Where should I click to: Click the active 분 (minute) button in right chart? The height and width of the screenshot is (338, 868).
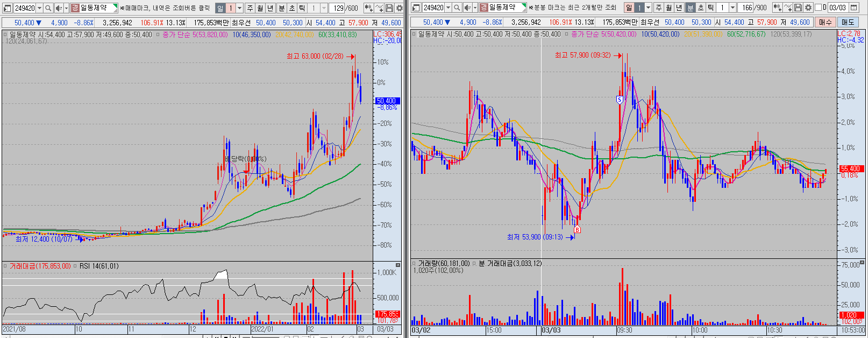690,8
